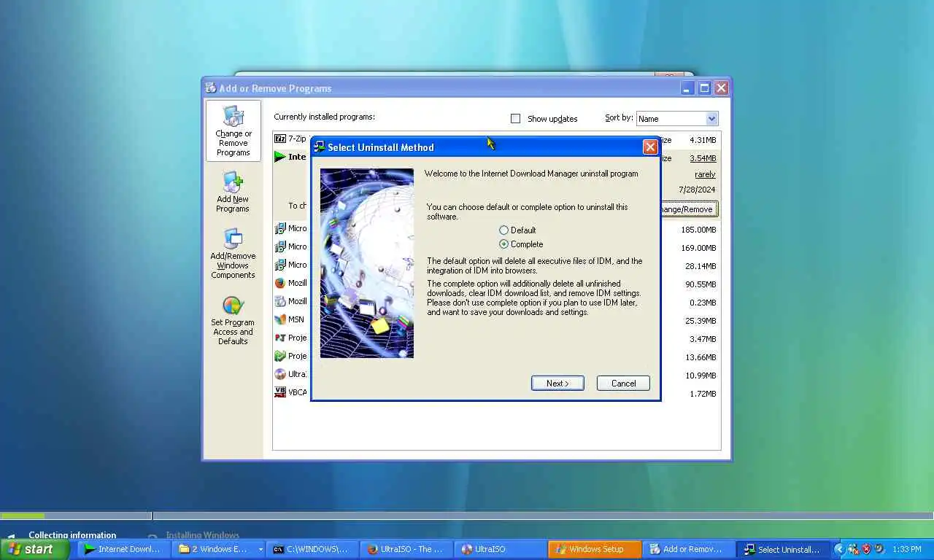Close the Add or Remove Programs window
The height and width of the screenshot is (560, 934).
(x=721, y=88)
